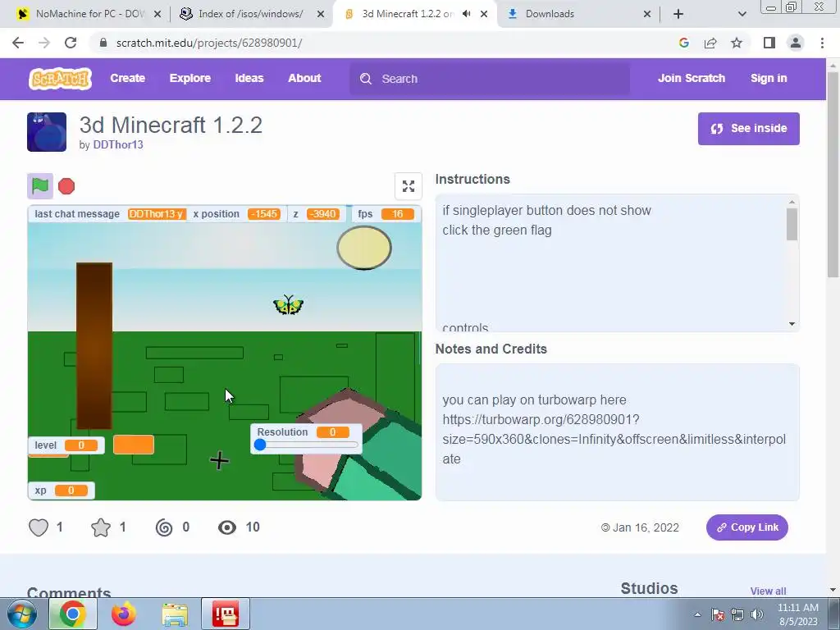Close the NoMachine for PC tab
This screenshot has height=630, width=840.
click(x=157, y=14)
